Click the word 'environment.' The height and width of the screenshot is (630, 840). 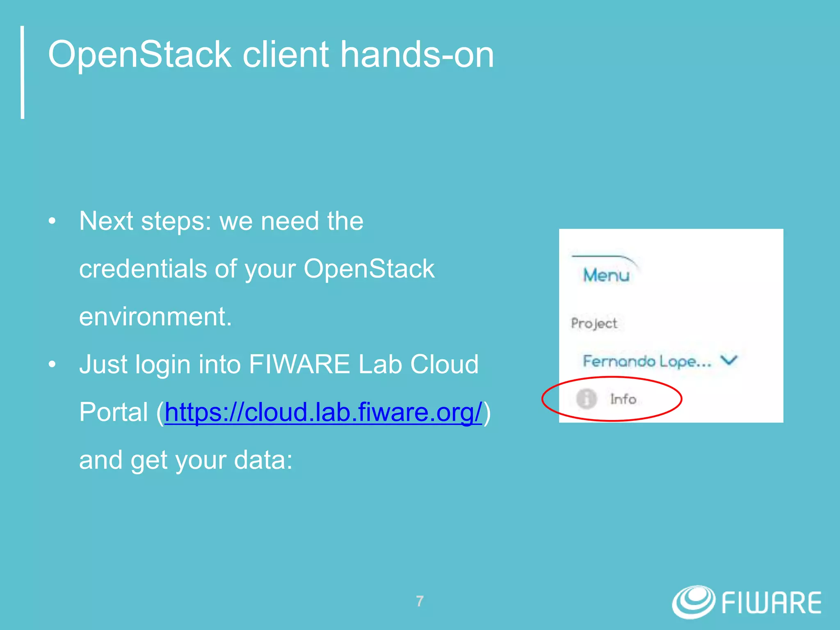point(155,317)
